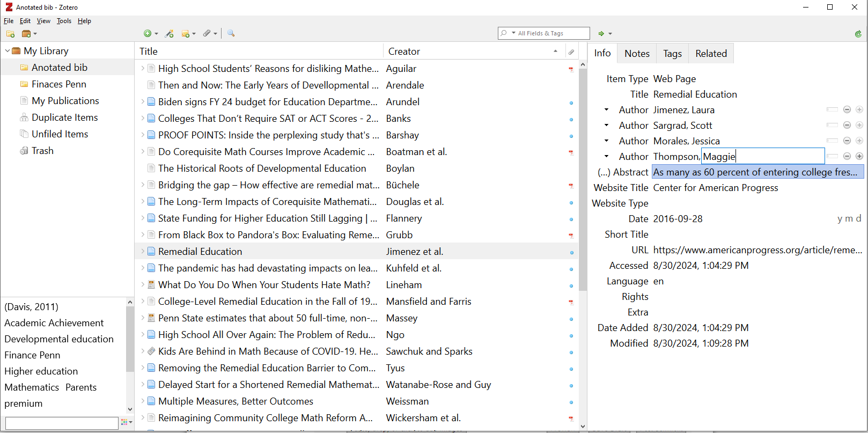
Task: Click the Sync with zotero.org icon
Action: 858,33
